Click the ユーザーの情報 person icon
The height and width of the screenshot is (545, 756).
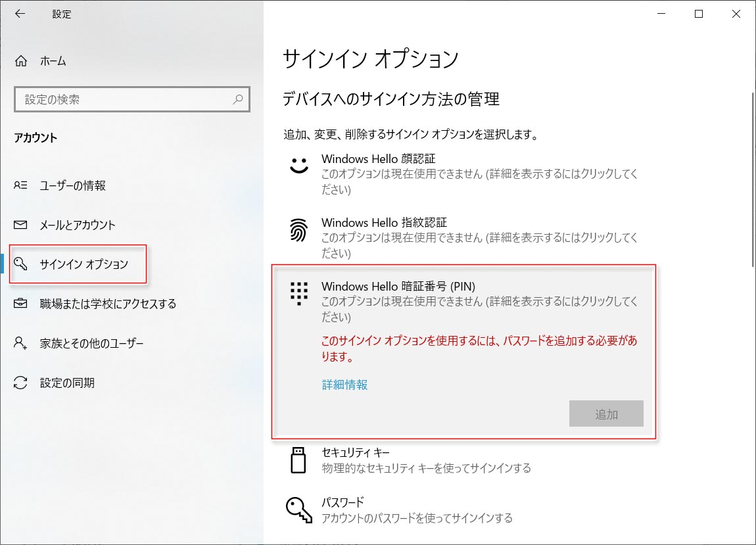[20, 185]
